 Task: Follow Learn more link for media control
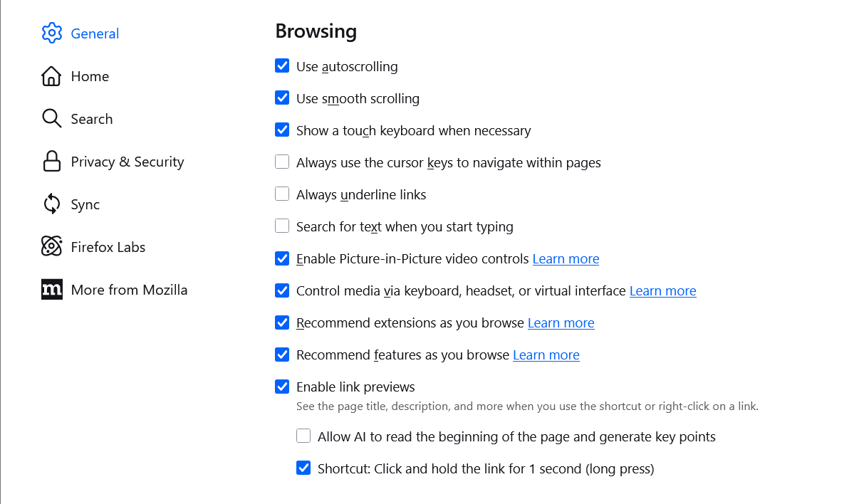tap(662, 291)
